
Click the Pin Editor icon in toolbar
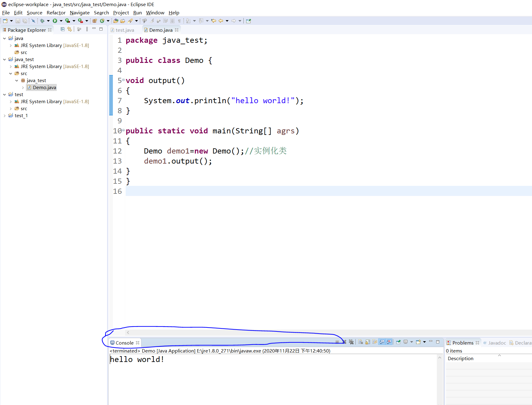[x=248, y=21]
